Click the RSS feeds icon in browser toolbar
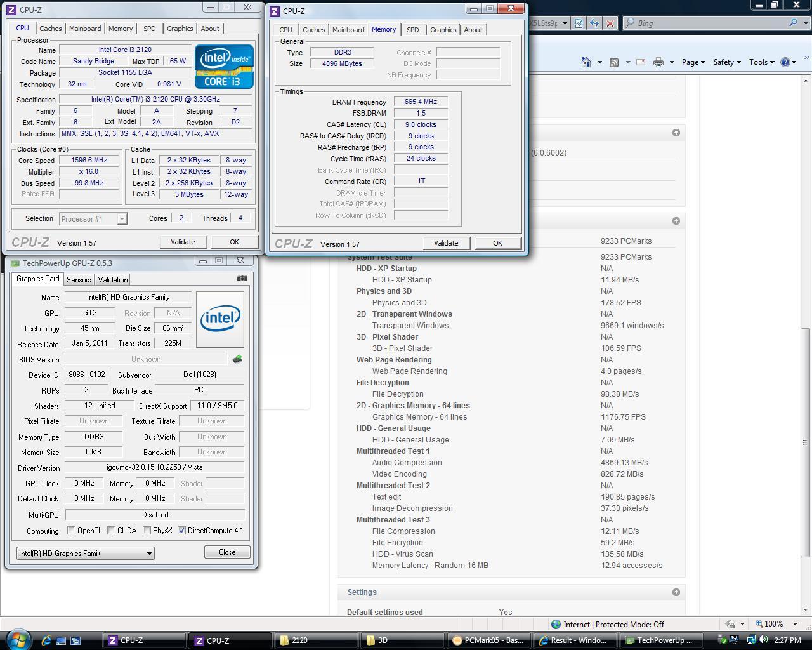Viewport: 812px width, 650px height. coord(614,62)
